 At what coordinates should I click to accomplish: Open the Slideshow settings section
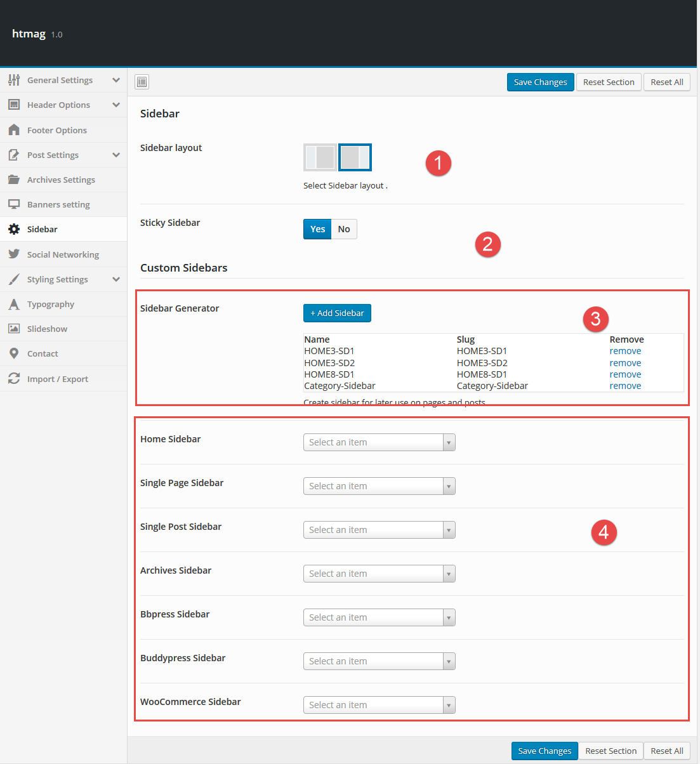coord(47,329)
